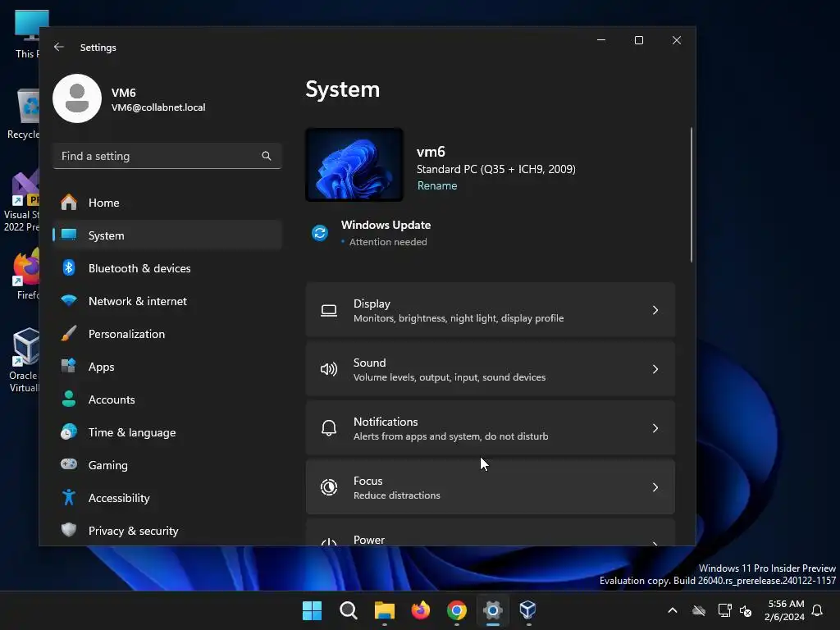The width and height of the screenshot is (840, 630).
Task: Open Focus Reduce distractions settings
Action: (491, 487)
